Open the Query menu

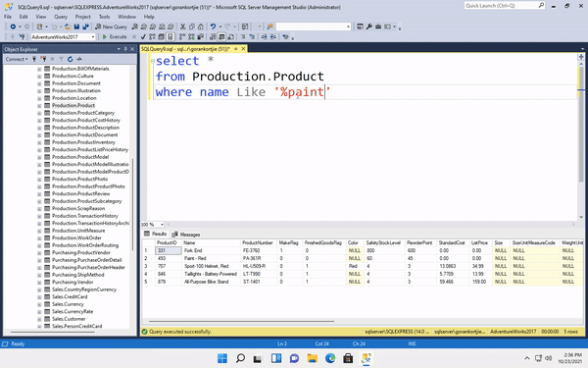click(x=61, y=17)
